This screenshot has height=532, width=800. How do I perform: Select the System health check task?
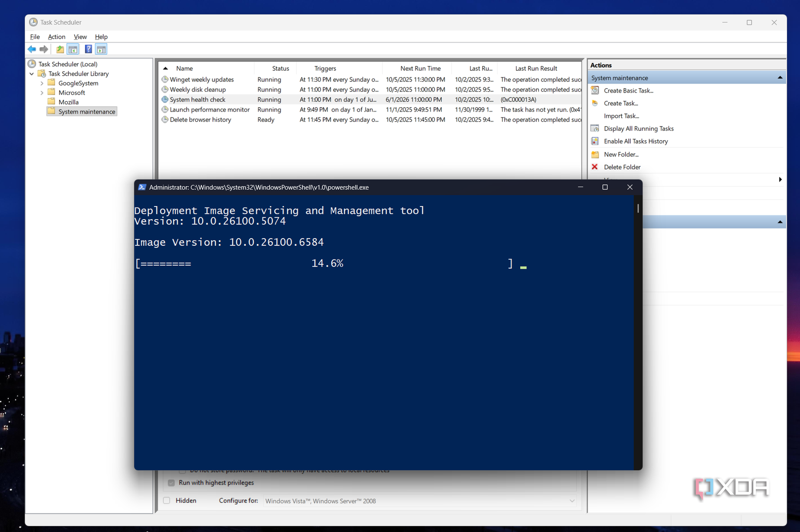197,99
